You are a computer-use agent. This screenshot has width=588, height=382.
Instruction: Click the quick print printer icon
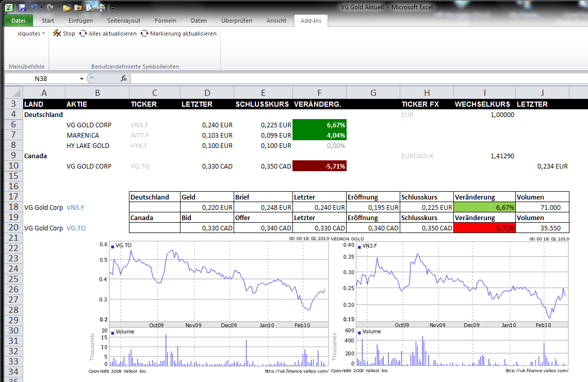point(101,7)
